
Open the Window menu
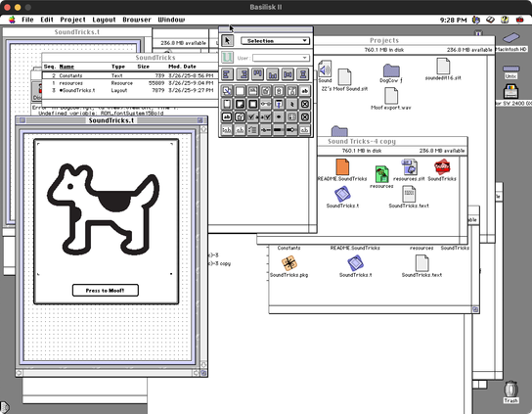point(171,20)
